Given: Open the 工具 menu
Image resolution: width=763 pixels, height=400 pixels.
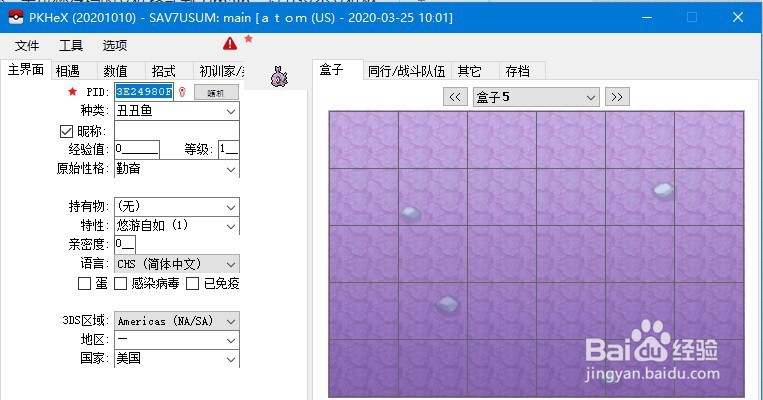Looking at the screenshot, I should click(x=71, y=46).
